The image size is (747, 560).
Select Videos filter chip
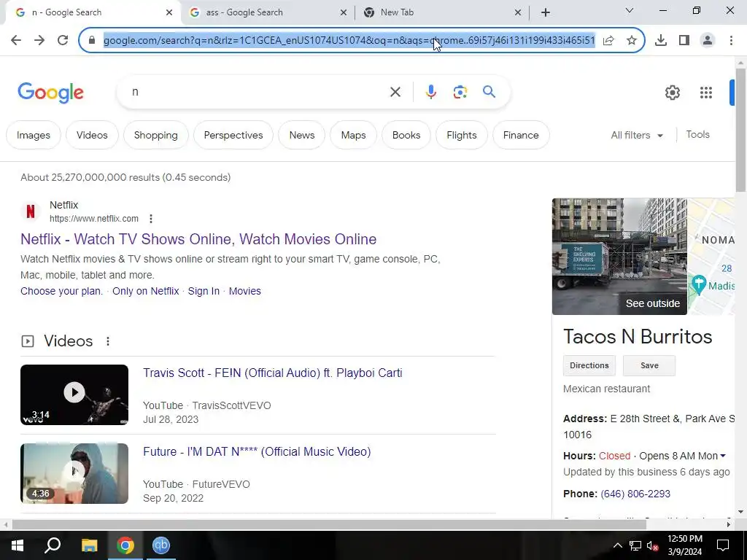pos(92,135)
